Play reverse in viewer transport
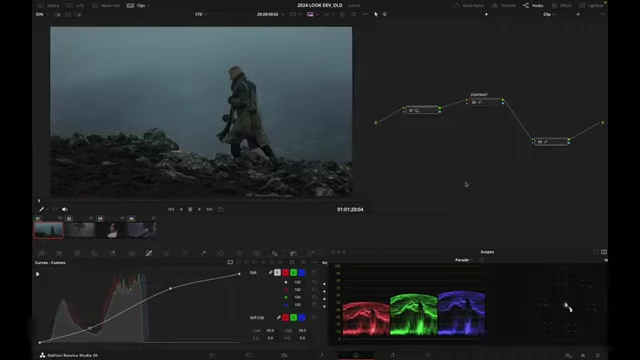 181,209
